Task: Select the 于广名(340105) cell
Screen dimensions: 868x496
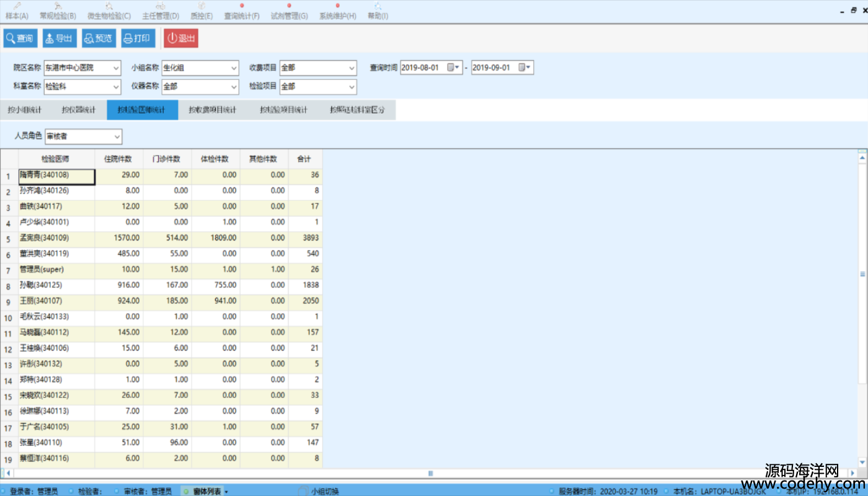Action: tap(56, 428)
